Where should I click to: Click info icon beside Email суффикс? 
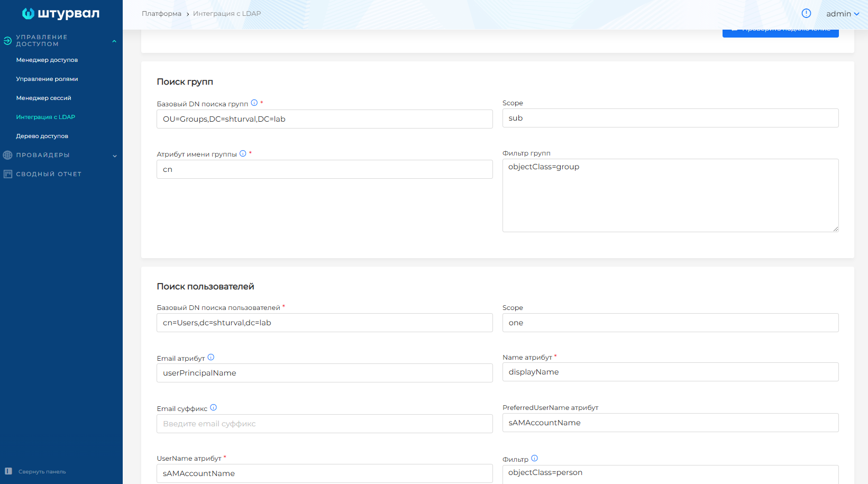pyautogui.click(x=214, y=408)
